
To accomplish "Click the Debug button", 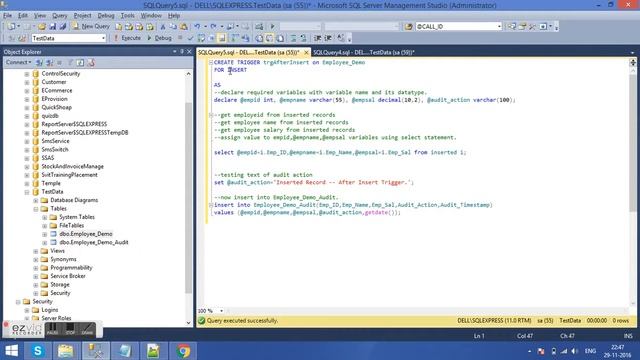I will coord(159,38).
